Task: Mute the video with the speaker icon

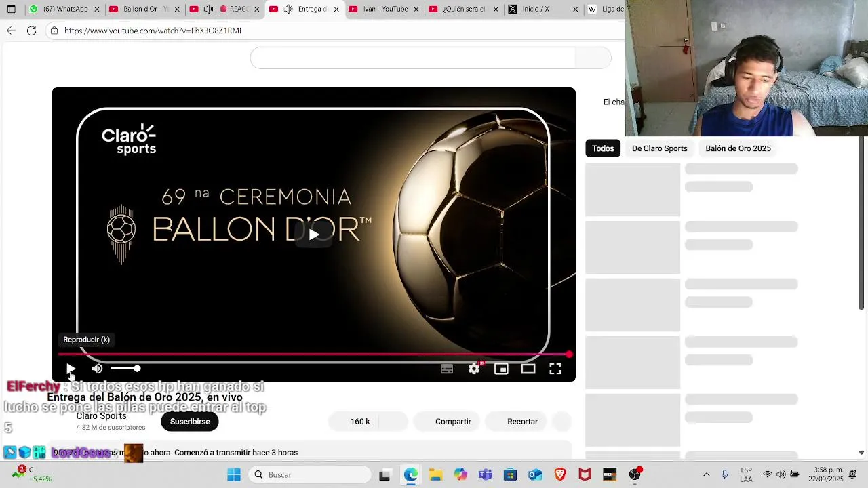Action: pyautogui.click(x=97, y=369)
